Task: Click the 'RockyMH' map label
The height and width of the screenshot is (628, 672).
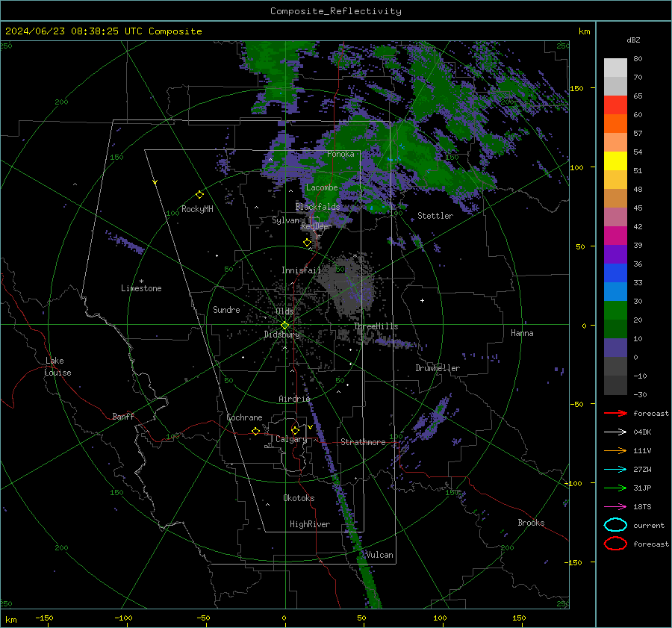Action: pos(197,209)
